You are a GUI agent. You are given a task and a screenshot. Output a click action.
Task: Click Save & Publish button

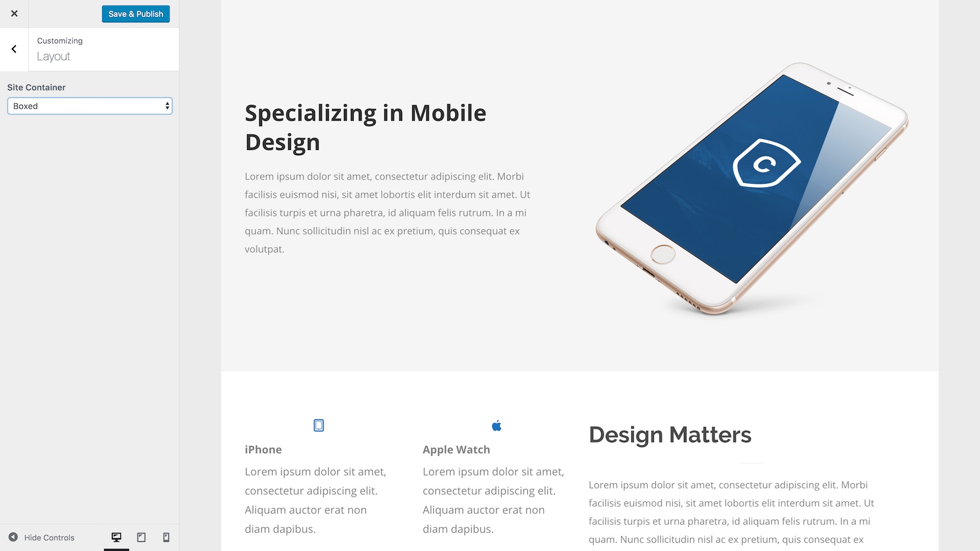[x=135, y=13]
